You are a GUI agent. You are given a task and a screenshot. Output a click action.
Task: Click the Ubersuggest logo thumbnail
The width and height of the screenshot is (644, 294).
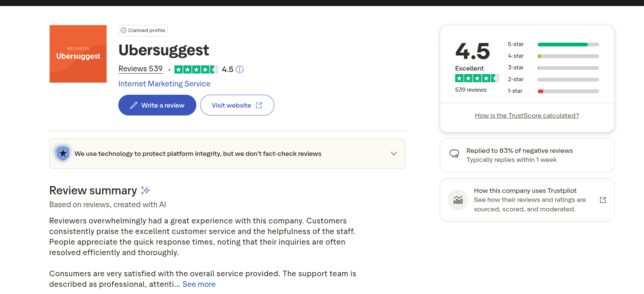point(78,54)
